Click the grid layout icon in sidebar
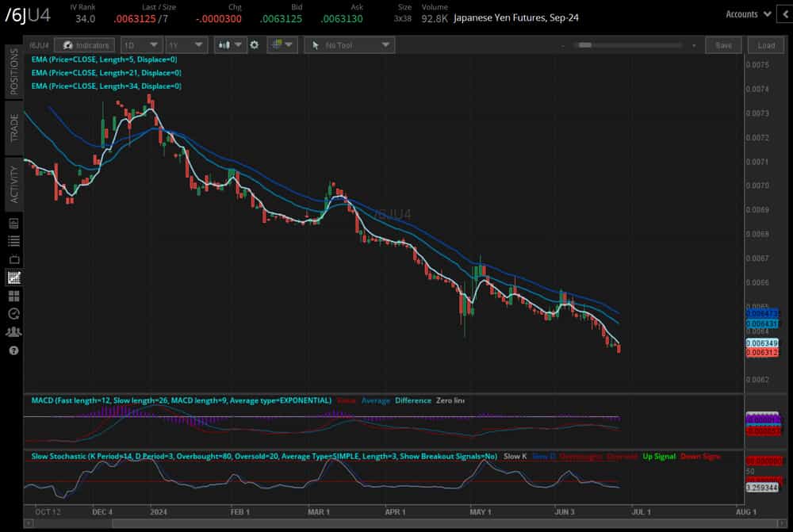 click(13, 296)
